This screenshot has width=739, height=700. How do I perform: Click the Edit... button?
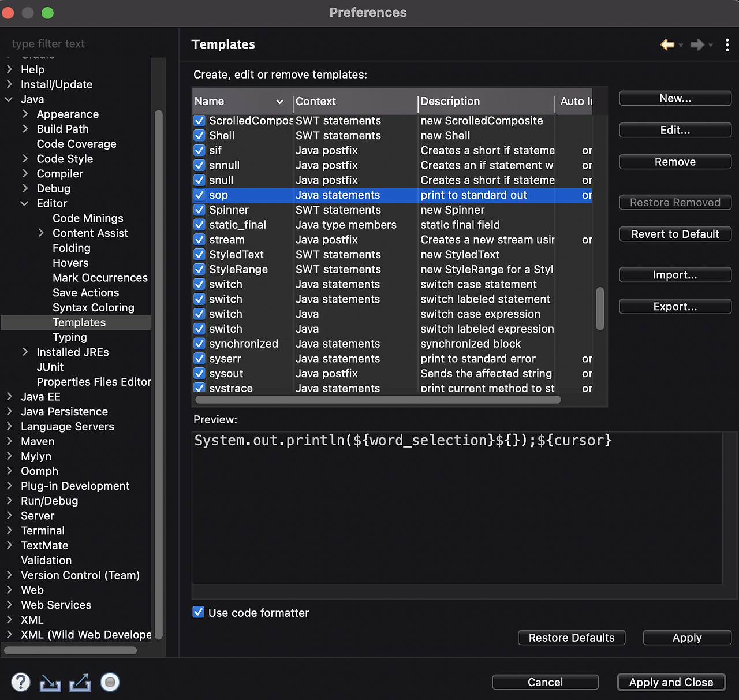click(x=675, y=130)
